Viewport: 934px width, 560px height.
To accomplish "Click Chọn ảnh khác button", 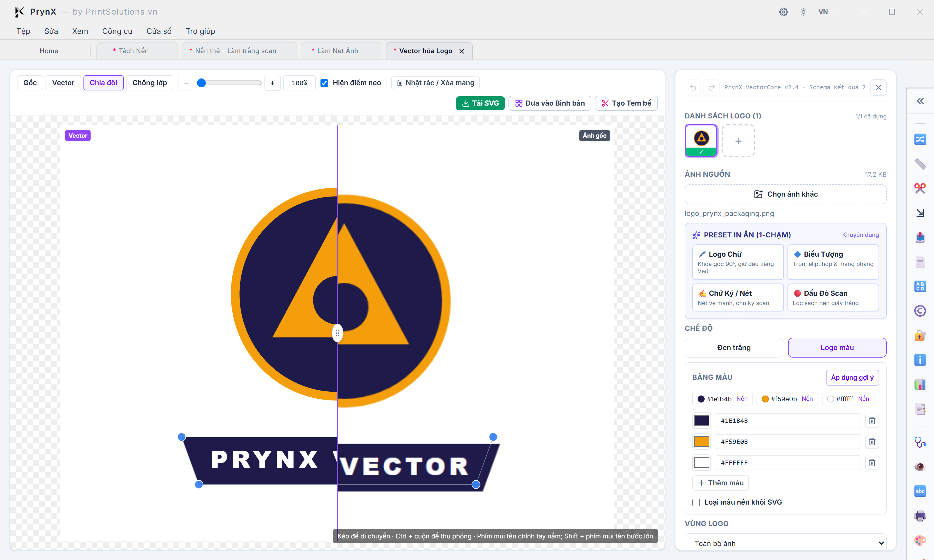I will (x=785, y=194).
